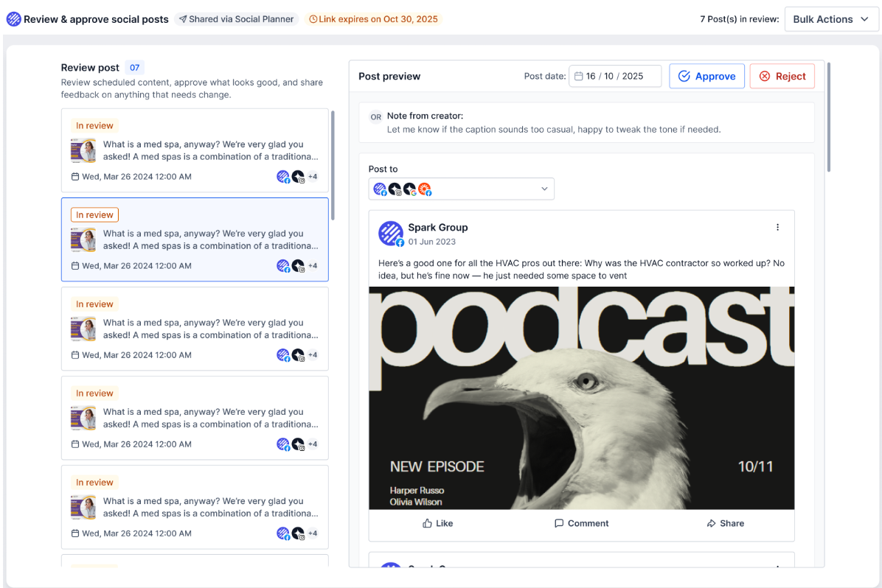This screenshot has height=588, width=882.
Task: Click the Spark Group page name
Action: 437,227
